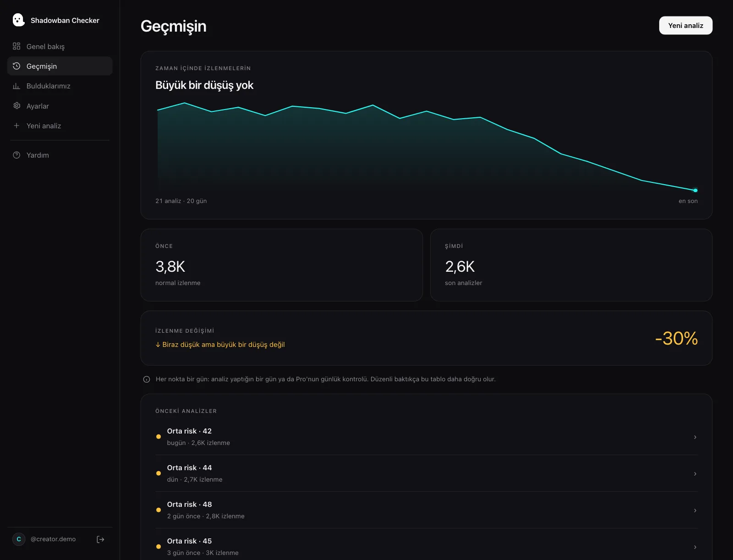Click the en son chart label
This screenshot has height=560, width=733.
point(688,201)
